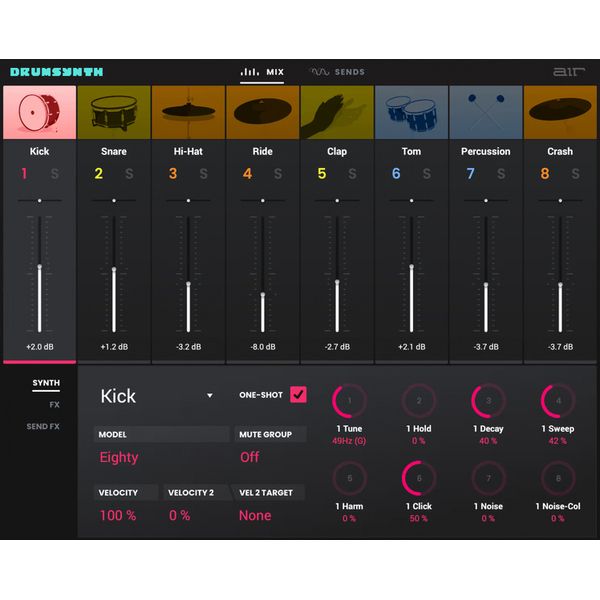Solo the Hi-Hat channel
The image size is (600, 600).
pyautogui.click(x=204, y=174)
